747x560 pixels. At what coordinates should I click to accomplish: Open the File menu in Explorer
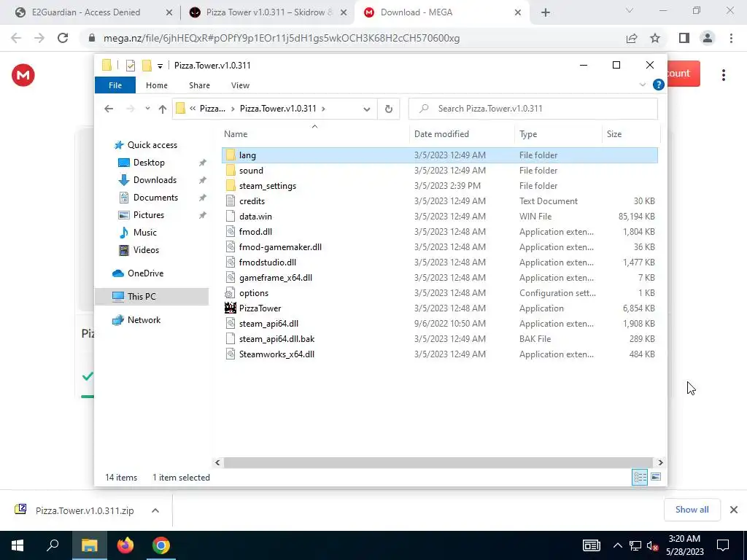tap(115, 85)
